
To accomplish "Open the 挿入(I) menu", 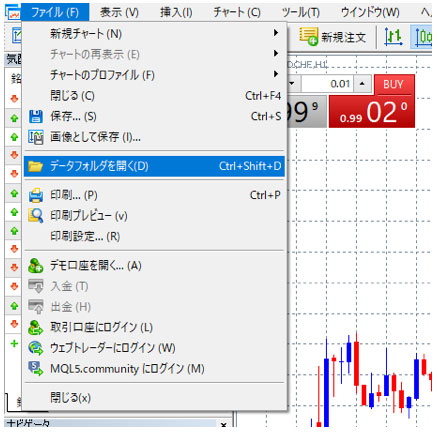I will (176, 13).
